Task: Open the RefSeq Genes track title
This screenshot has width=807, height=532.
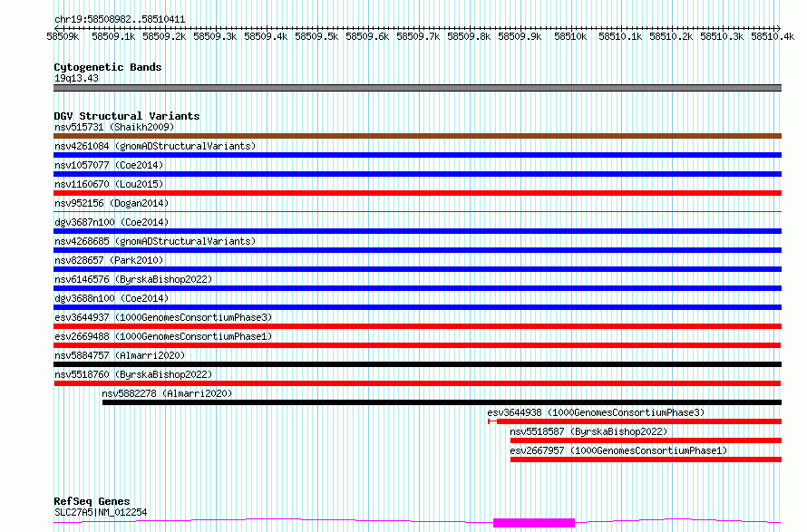Action: point(92,501)
